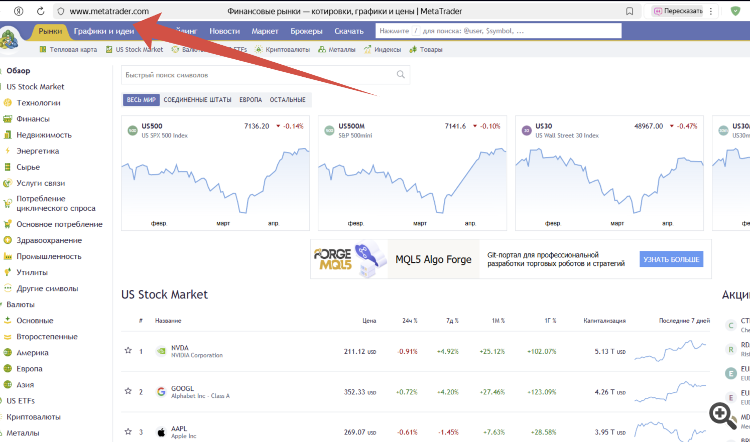Switch to the Рынки tab

pos(50,31)
